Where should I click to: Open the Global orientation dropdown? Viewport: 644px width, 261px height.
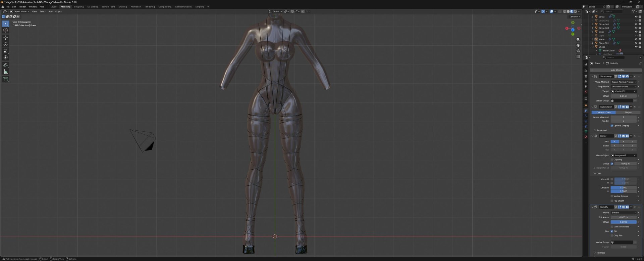(x=276, y=11)
